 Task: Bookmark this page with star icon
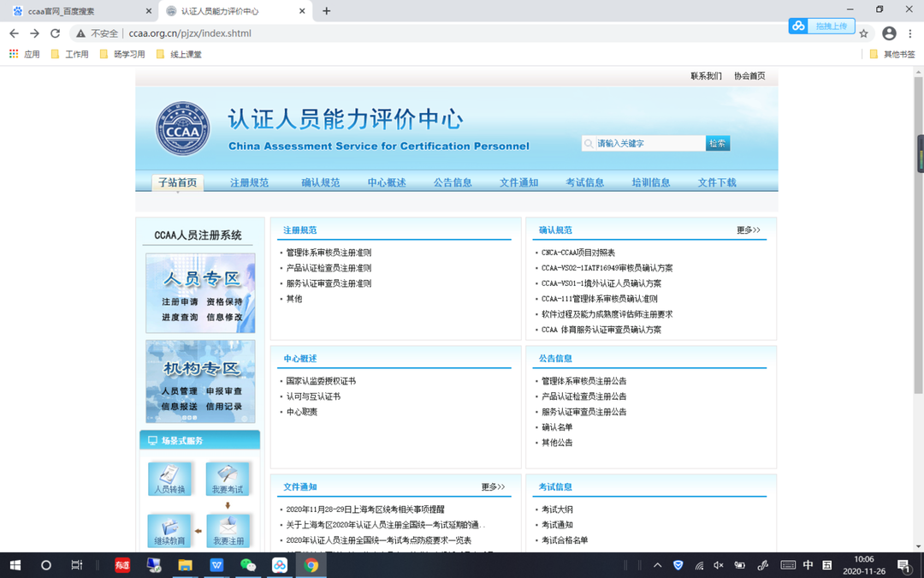click(864, 33)
